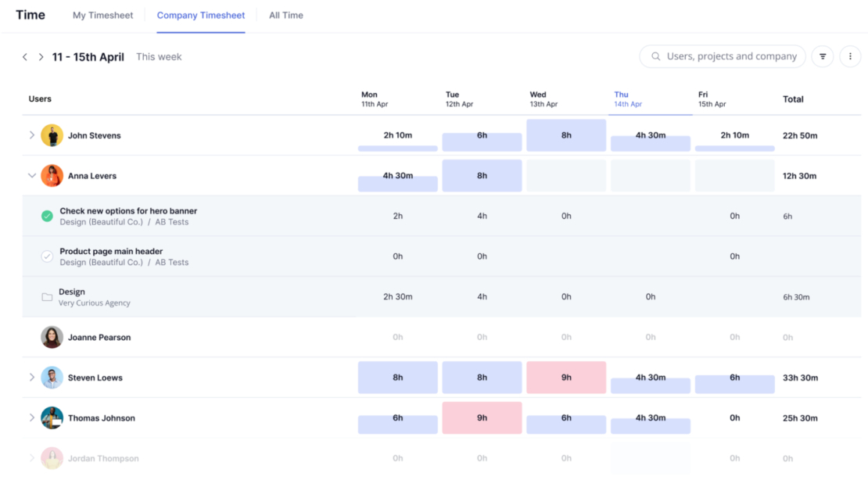Open the three-dot options menu

coord(850,56)
